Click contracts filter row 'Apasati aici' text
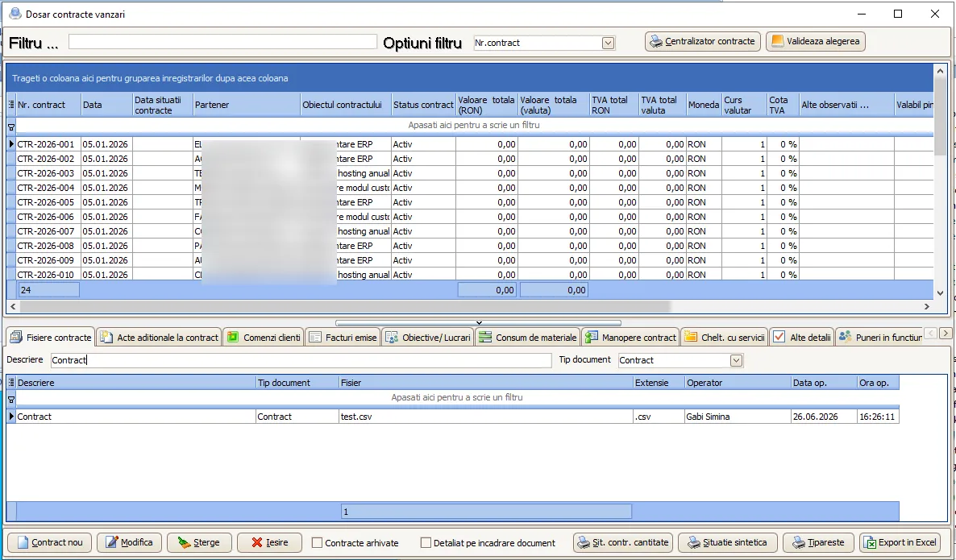Screen dimensions: 956x560 click(474, 125)
